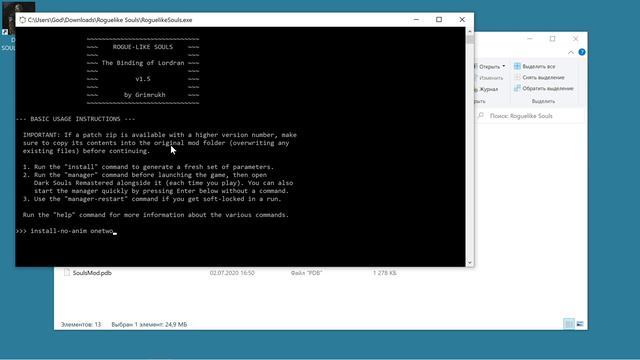Image resolution: width=640 pixels, height=360 pixels.
Task: Switch Explorer to large icons view
Action: click(580, 324)
